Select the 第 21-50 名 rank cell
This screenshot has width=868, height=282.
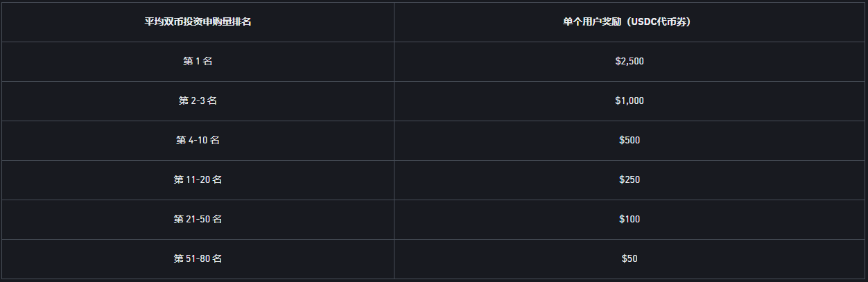[198, 219]
